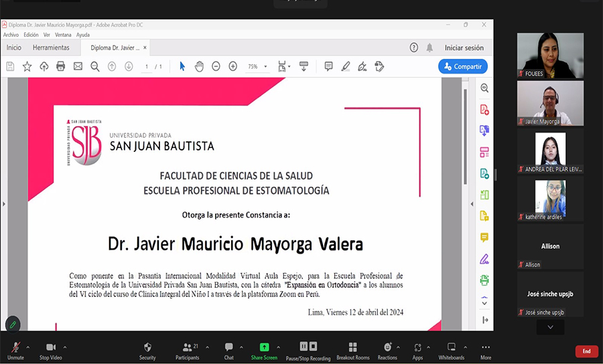The height and width of the screenshot is (364, 603).
Task: Open the stamp tool icon
Action: point(379,66)
